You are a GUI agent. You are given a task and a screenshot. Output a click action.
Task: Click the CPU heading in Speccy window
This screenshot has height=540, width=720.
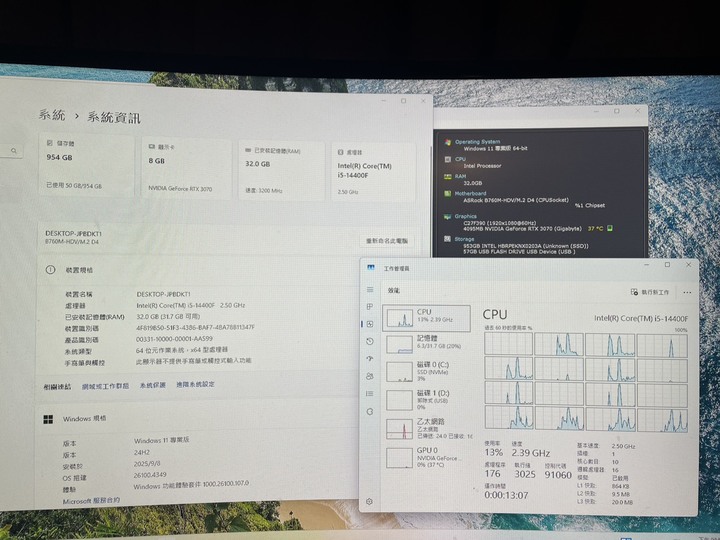pos(461,159)
